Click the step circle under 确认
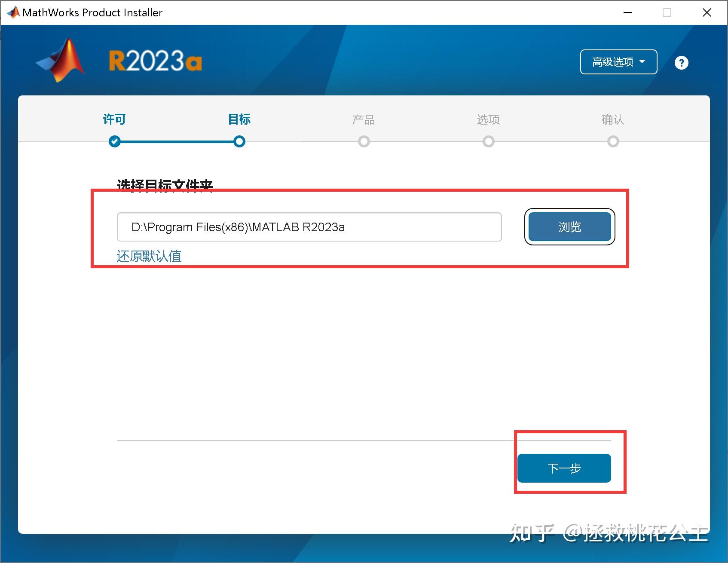 pos(613,141)
